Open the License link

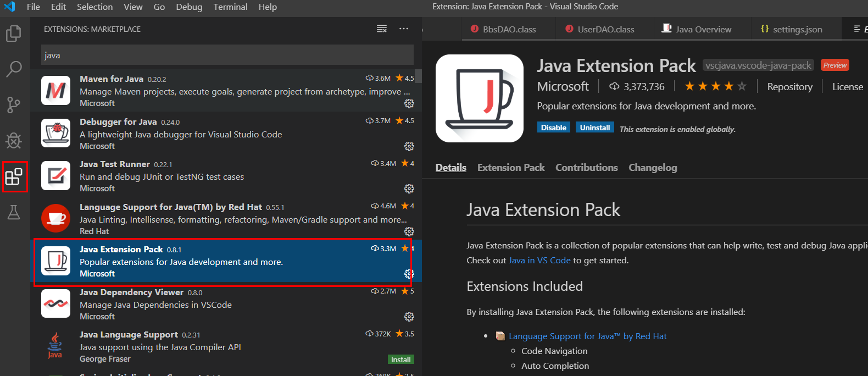coord(848,87)
